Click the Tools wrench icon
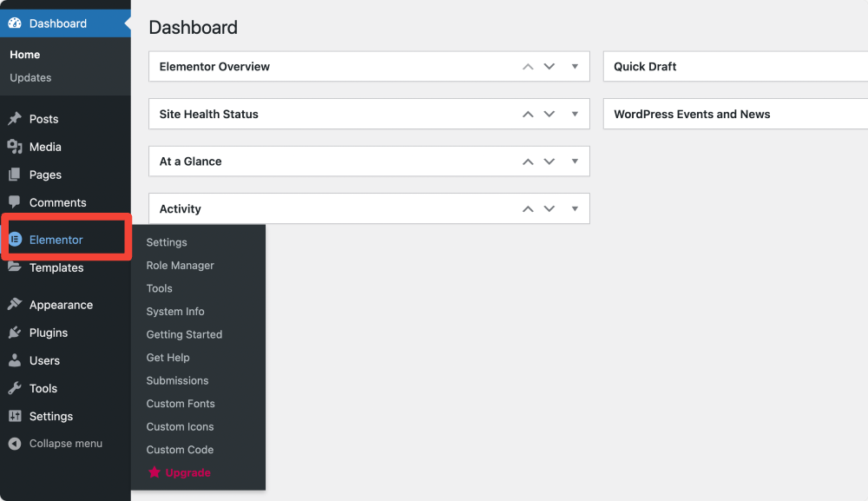Viewport: 868px width, 501px height. tap(15, 387)
